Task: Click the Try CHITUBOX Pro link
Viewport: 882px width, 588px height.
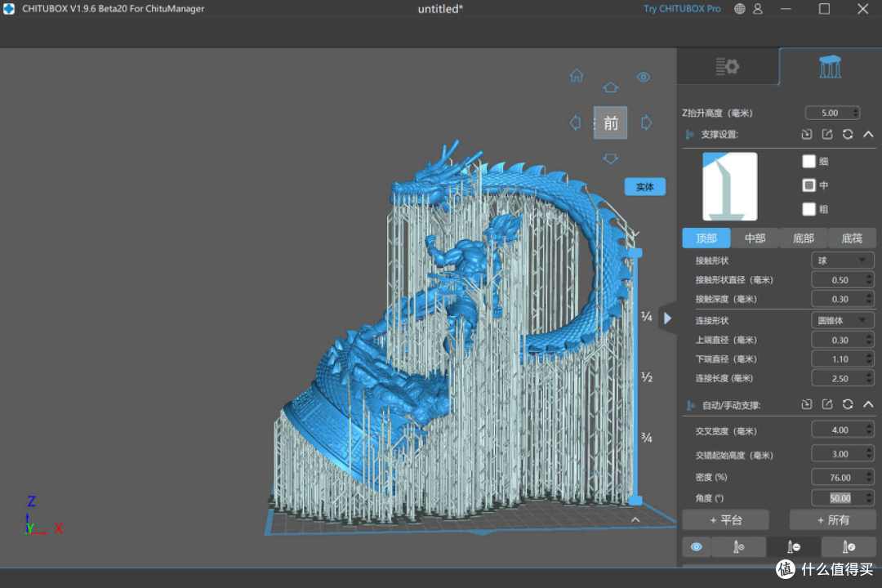Action: coord(682,8)
